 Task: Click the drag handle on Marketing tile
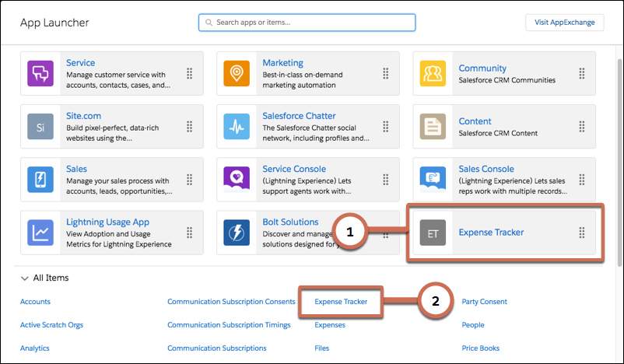pos(386,74)
